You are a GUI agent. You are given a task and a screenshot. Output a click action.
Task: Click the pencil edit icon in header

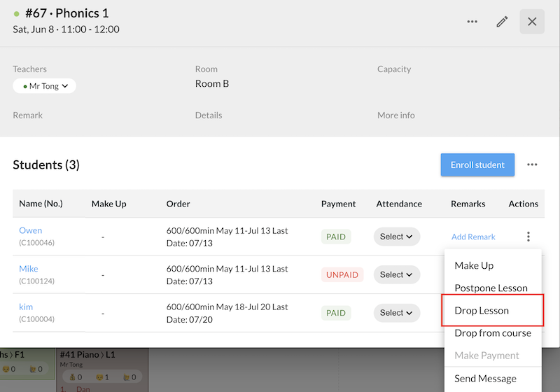pos(502,22)
